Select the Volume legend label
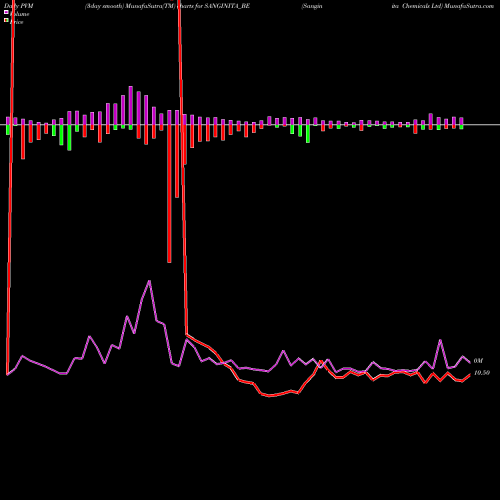500x500 pixels. click(19, 14)
